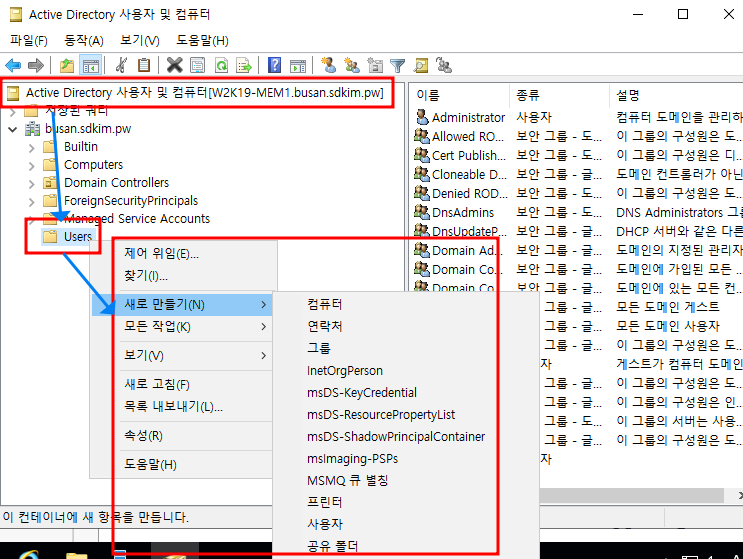Click the Add to group toolbar icon
Image resolution: width=743 pixels, height=559 pixels.
pyautogui.click(x=444, y=65)
